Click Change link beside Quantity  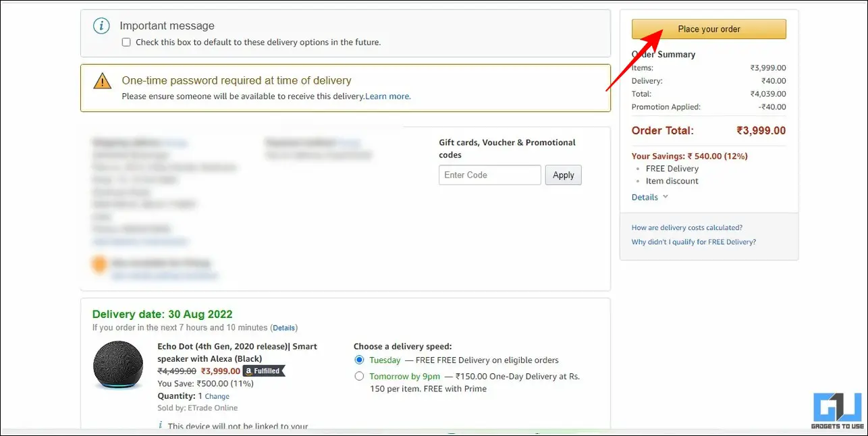217,396
